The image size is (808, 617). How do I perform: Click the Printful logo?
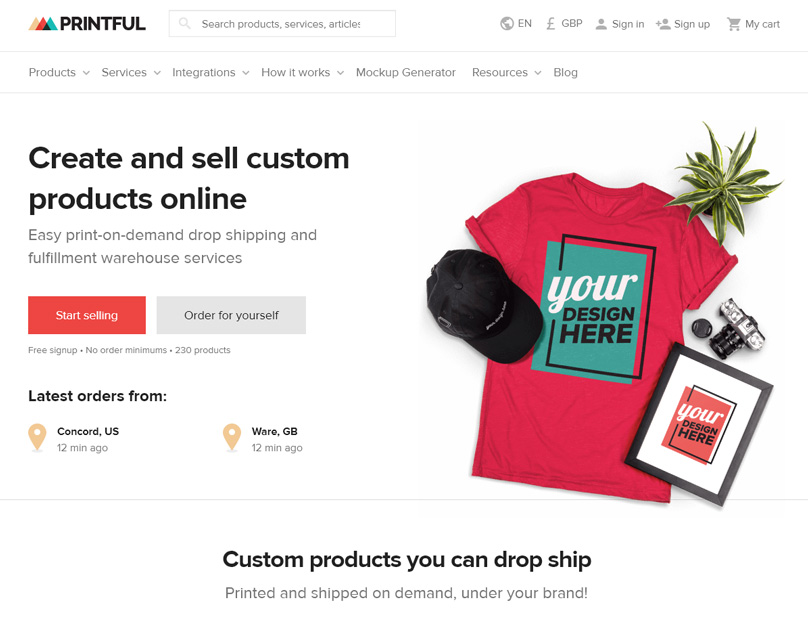pos(87,24)
